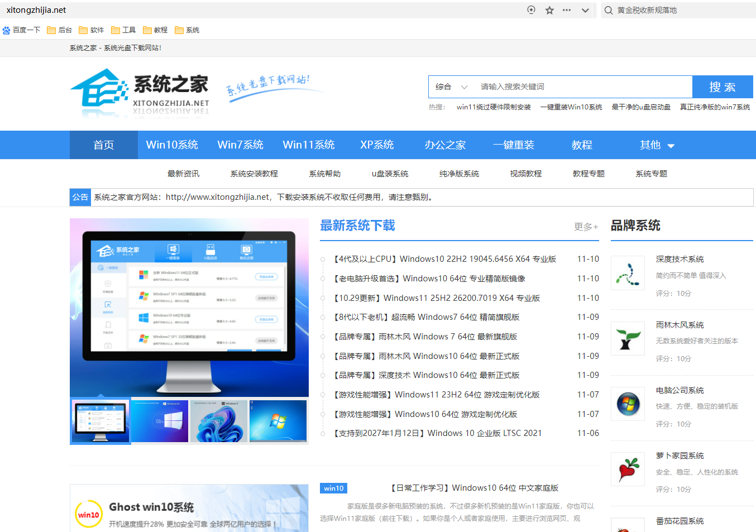The width and height of the screenshot is (756, 532).
Task: Click the 搜索 search button
Action: (x=723, y=87)
